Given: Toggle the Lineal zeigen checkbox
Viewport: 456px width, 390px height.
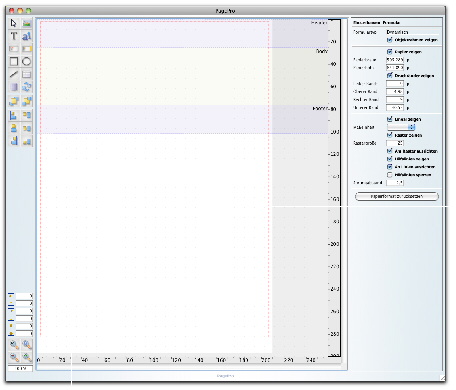Looking at the screenshot, I should 389,119.
